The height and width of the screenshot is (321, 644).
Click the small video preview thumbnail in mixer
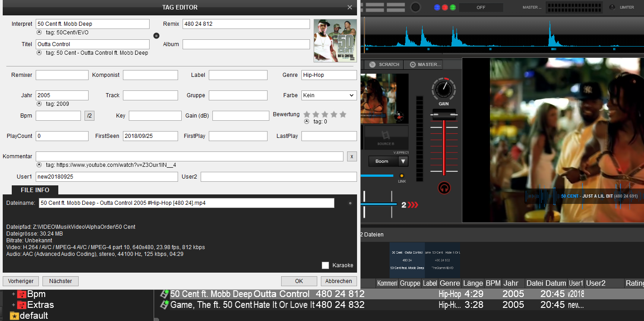(x=384, y=99)
